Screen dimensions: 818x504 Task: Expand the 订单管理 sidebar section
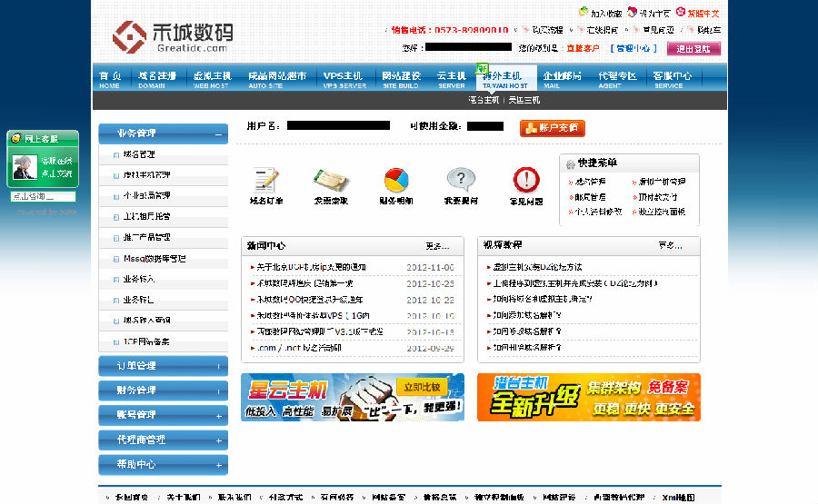(218, 366)
